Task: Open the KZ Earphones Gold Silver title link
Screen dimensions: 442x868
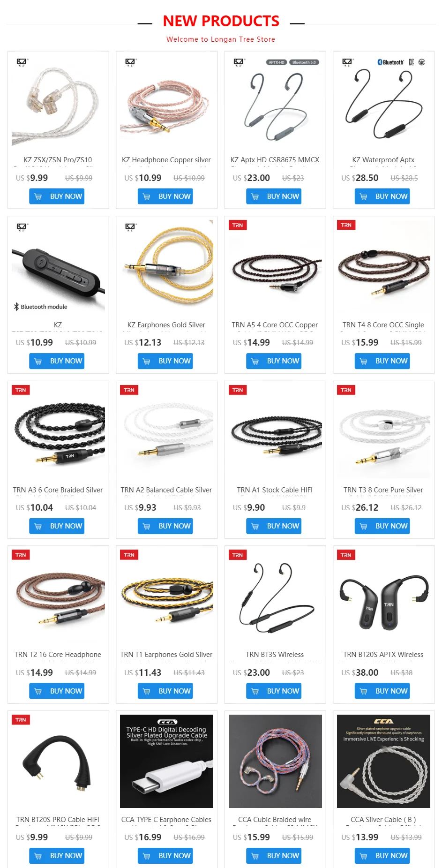Action: click(x=166, y=325)
